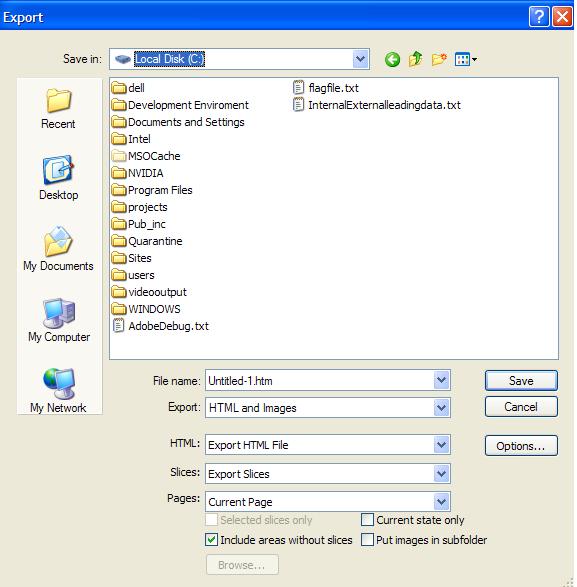Expand the Pages dropdown Current Page
The image size is (577, 587).
[441, 502]
